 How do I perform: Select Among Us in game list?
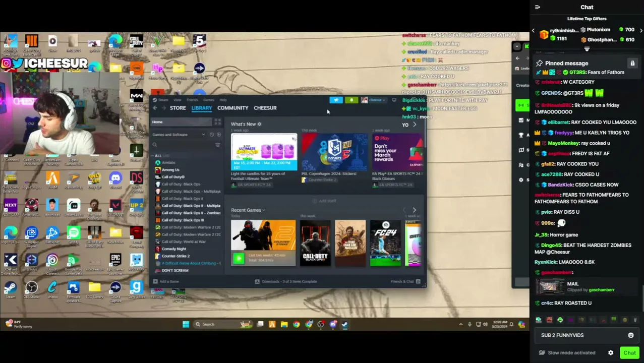(170, 170)
